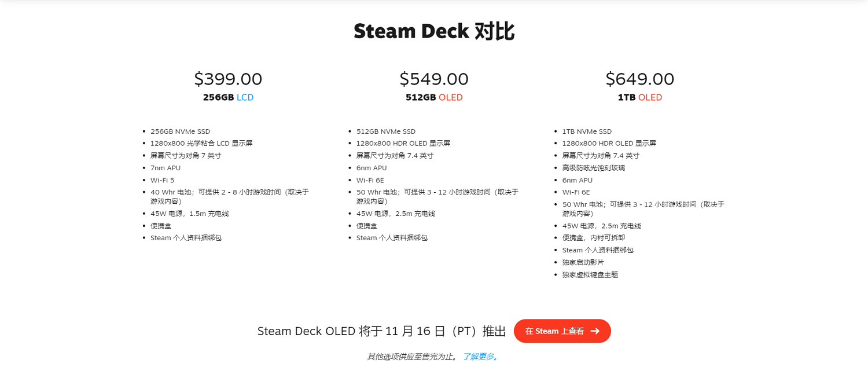Select the 256GB LCD model label
The height and width of the screenshot is (389, 868).
coord(229,97)
